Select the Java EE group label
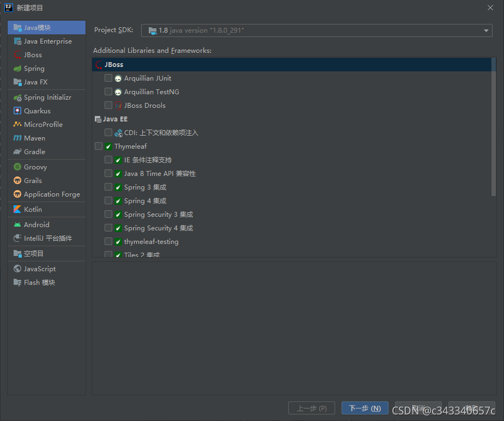The height and width of the screenshot is (421, 504). pyautogui.click(x=115, y=119)
